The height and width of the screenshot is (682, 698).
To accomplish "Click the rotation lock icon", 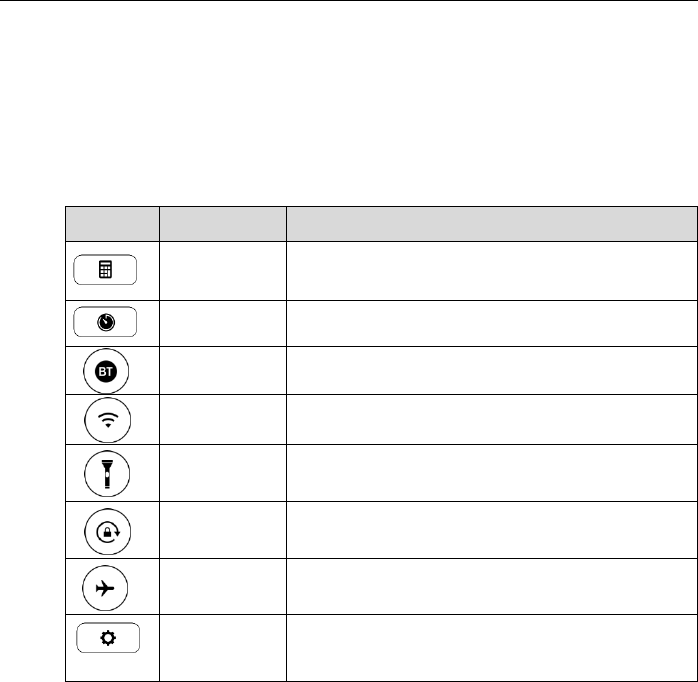I will (108, 532).
